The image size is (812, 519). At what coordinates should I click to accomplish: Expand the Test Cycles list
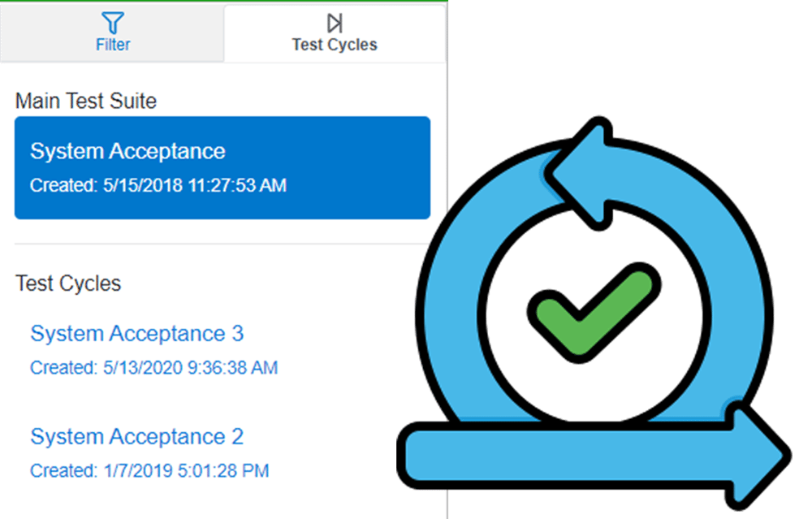pyautogui.click(x=68, y=283)
